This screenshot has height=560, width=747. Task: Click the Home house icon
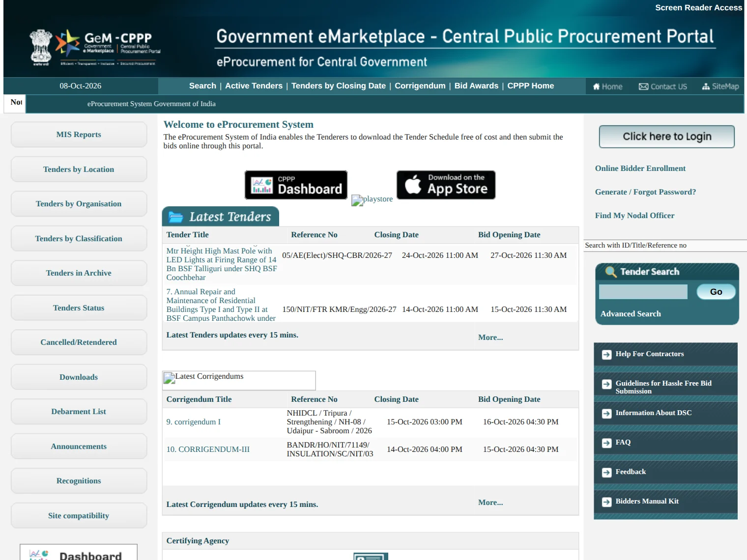596,86
